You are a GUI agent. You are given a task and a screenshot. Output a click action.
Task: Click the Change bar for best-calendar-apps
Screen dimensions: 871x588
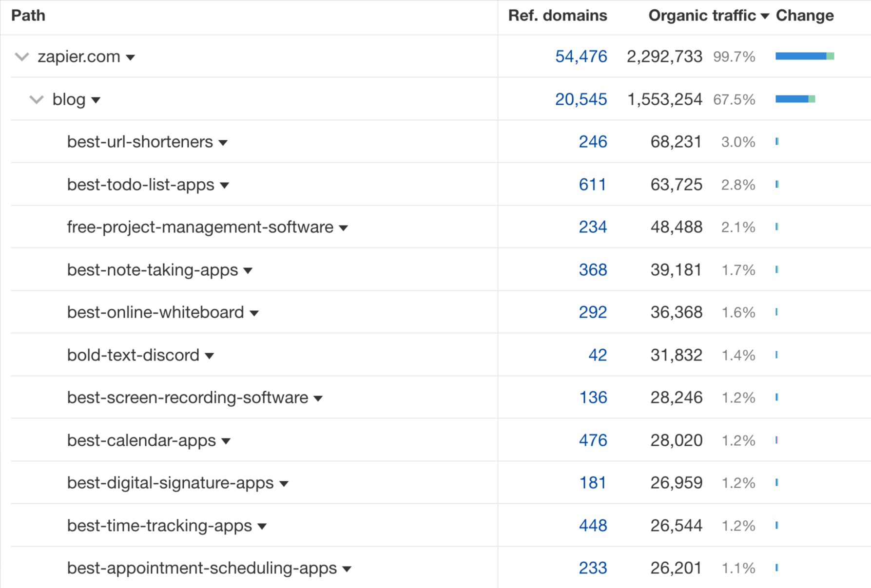777,440
